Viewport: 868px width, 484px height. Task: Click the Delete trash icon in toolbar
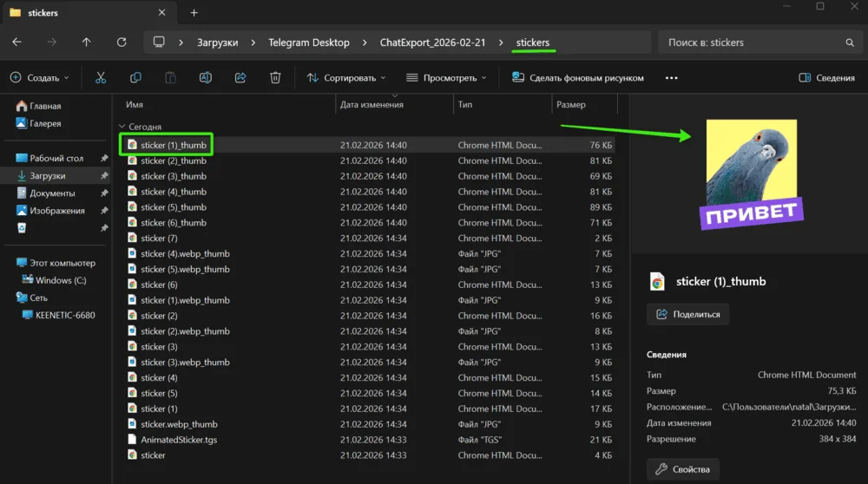[x=275, y=78]
